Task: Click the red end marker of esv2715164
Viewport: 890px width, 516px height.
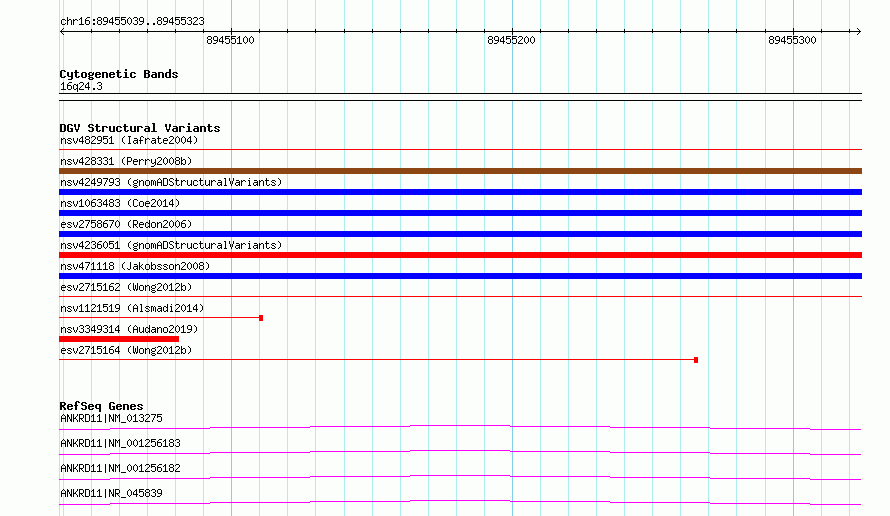Action: click(x=696, y=360)
